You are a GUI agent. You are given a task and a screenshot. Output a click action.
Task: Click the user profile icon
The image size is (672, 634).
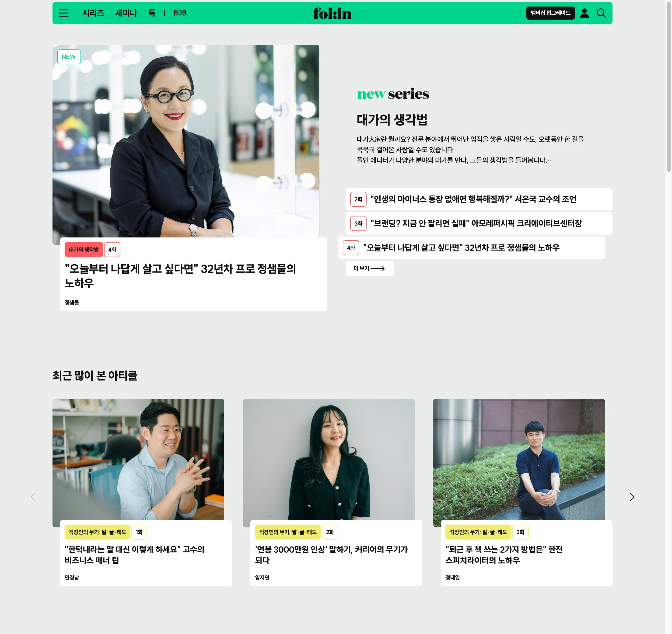pyautogui.click(x=584, y=13)
